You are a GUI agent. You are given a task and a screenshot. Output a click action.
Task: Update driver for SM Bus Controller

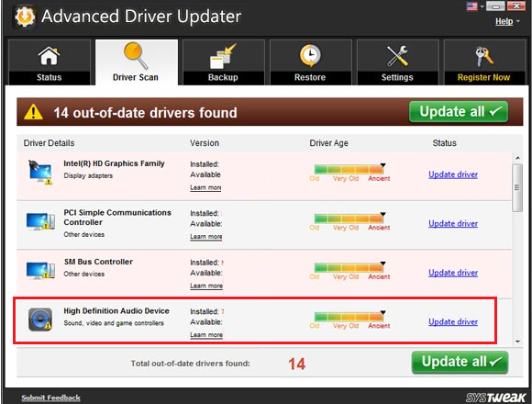coord(453,273)
